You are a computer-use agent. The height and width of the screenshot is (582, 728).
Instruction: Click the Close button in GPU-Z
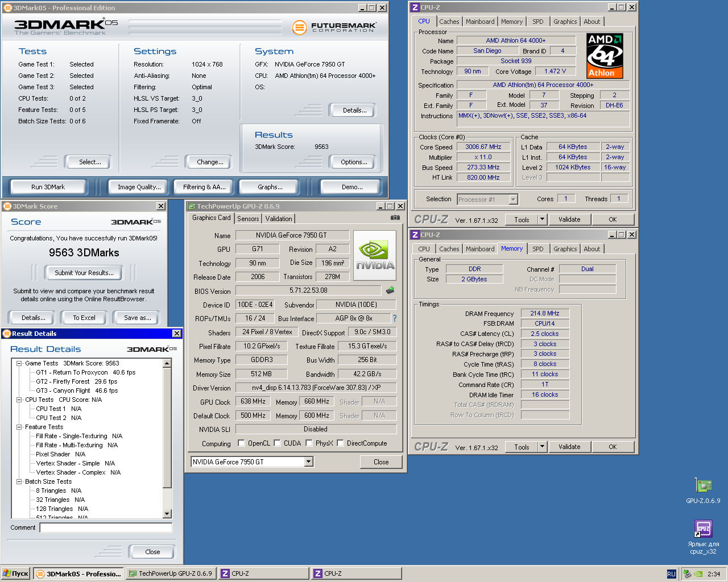(381, 462)
